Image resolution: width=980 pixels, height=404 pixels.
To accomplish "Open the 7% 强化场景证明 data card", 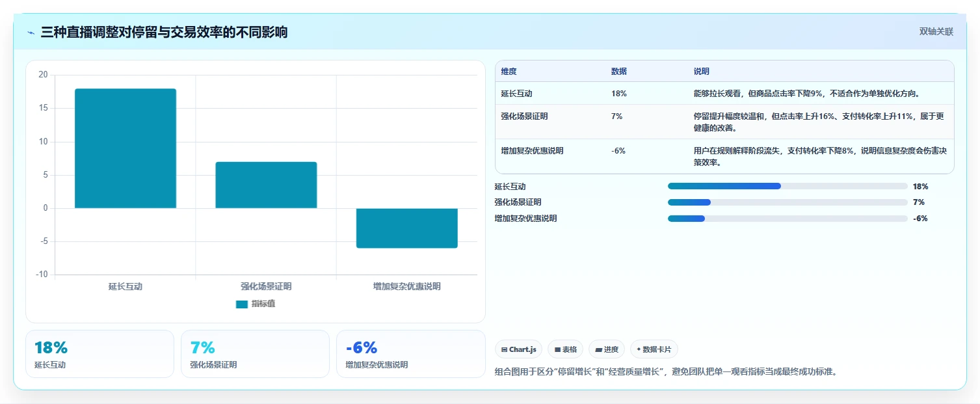I will [255, 354].
